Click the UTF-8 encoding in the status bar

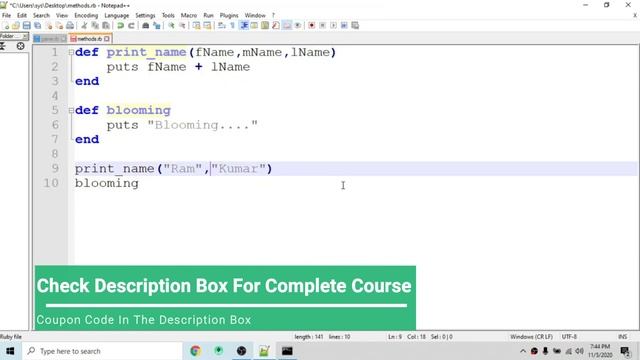tap(569, 337)
